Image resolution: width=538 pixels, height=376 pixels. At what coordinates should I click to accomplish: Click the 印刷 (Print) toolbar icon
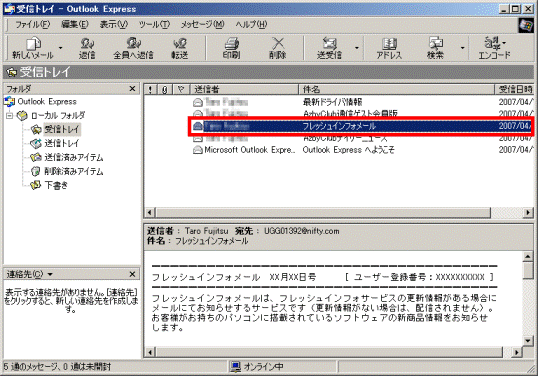pyautogui.click(x=232, y=48)
